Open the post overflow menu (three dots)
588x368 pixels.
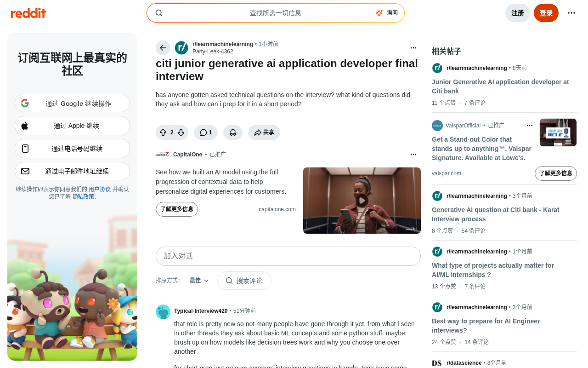point(413,48)
